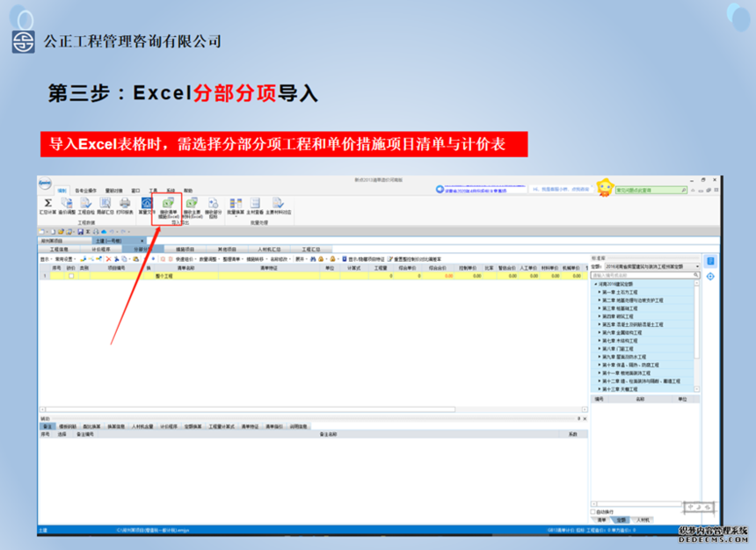756x550 pixels.
Task: Click the customer service chat bubble
Action: point(561,190)
